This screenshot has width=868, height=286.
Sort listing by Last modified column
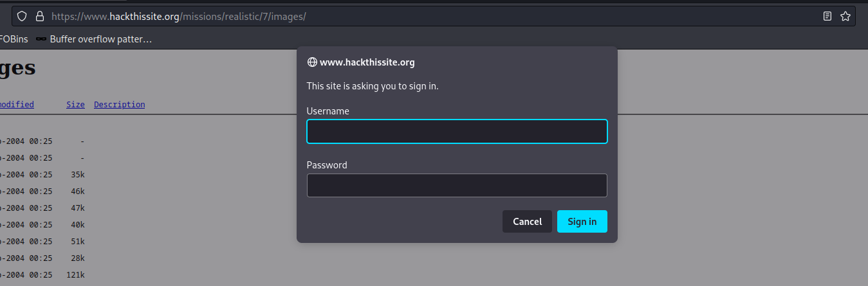coord(17,104)
